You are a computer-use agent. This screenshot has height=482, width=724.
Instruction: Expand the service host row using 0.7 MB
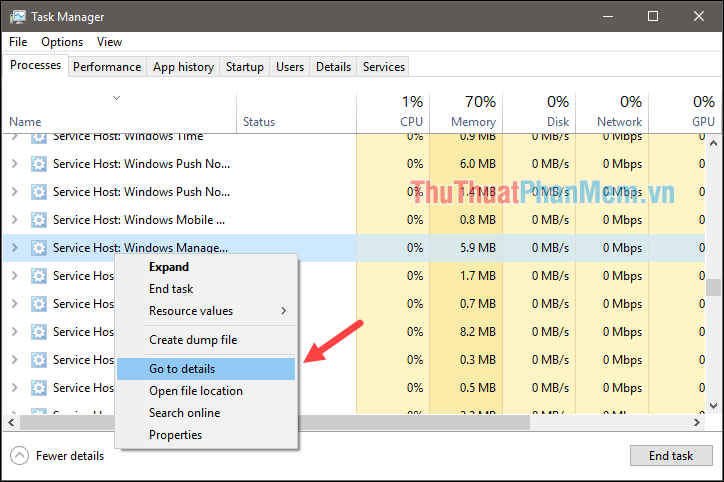tap(15, 304)
